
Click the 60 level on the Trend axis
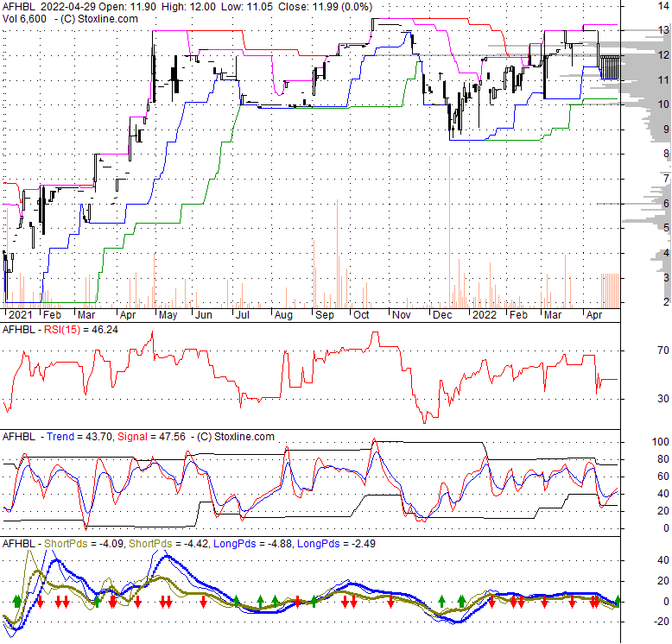[x=663, y=477]
